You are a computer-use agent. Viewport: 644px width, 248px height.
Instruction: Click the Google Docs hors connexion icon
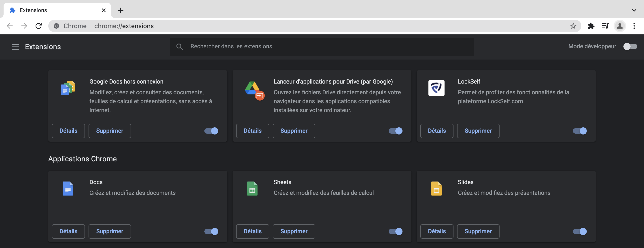68,88
